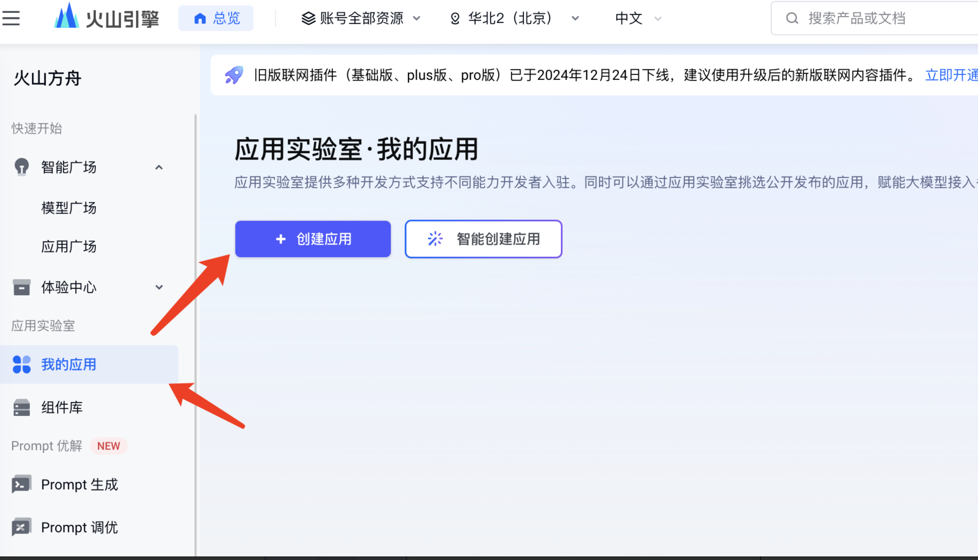Open the 中文 language dropdown

pyautogui.click(x=638, y=18)
